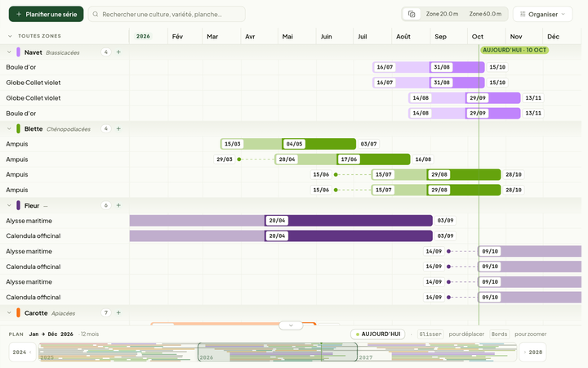Go to previous year 2024
Image resolution: width=588 pixels, height=368 pixels.
point(22,352)
